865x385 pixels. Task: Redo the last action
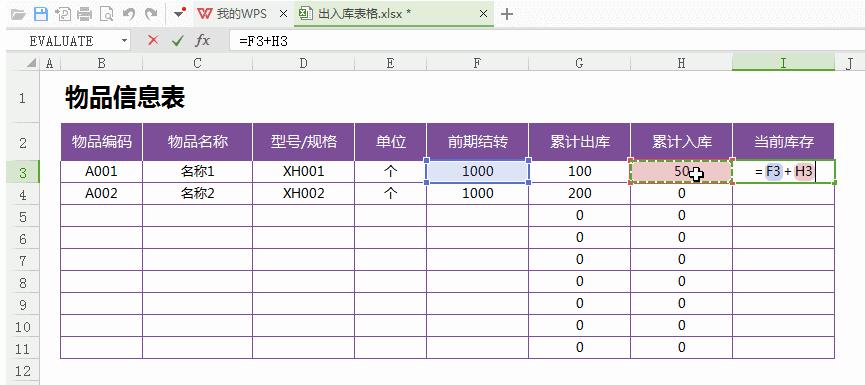(x=151, y=14)
